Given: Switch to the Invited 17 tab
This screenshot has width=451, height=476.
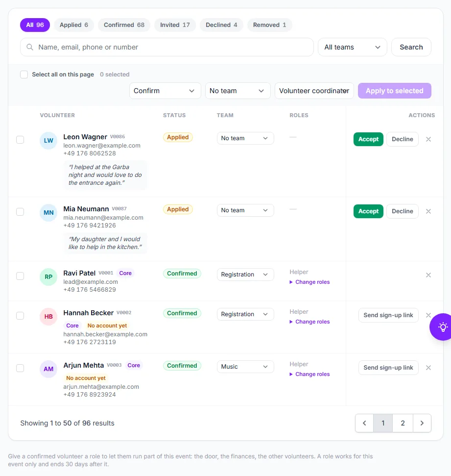Looking at the screenshot, I should (x=175, y=25).
